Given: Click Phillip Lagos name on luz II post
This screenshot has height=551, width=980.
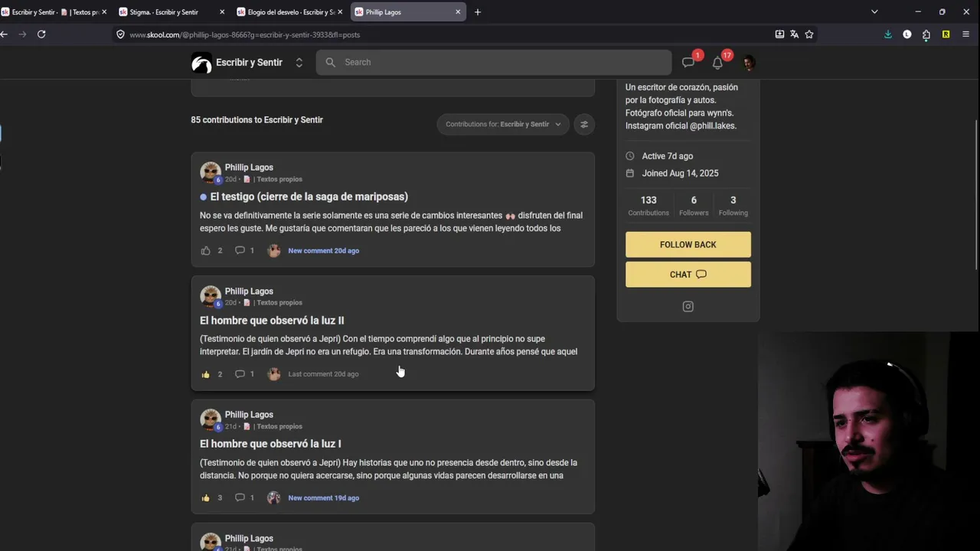Looking at the screenshot, I should pyautogui.click(x=249, y=292).
